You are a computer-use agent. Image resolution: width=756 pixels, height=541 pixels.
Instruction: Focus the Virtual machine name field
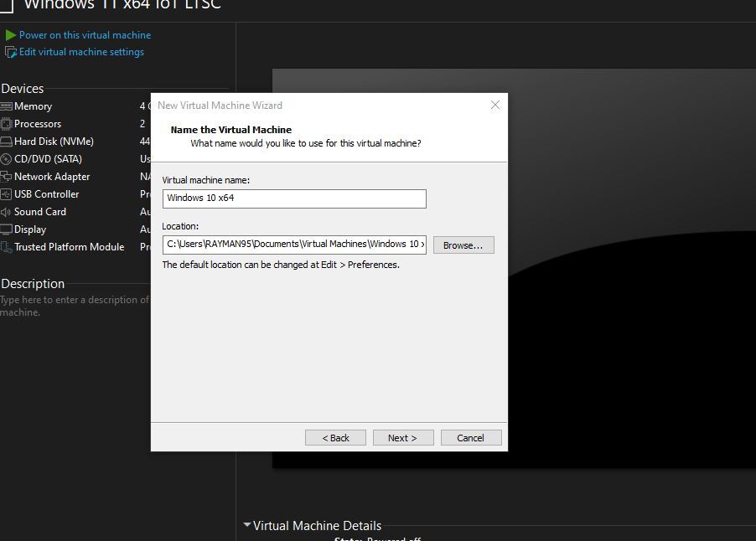[294, 198]
